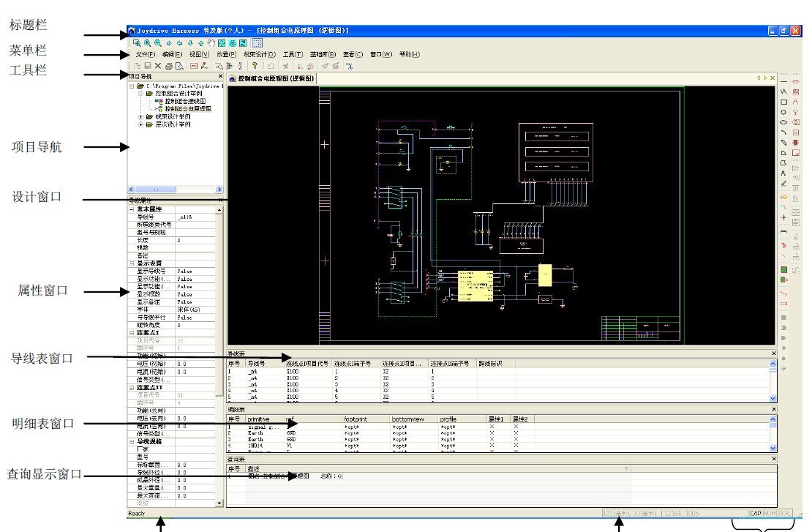The height and width of the screenshot is (532, 812).
Task: Click the print icon in toolbar
Action: coord(168,66)
